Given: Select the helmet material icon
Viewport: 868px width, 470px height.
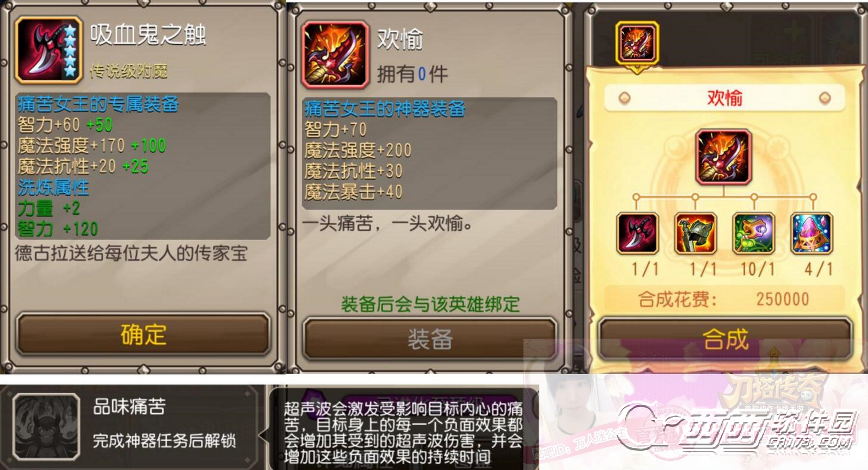Looking at the screenshot, I should pos(695,234).
